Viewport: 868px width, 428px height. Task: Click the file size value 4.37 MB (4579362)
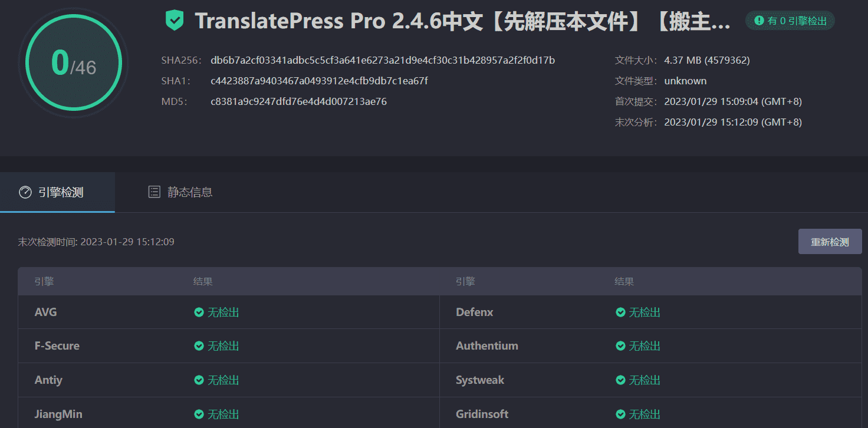pyautogui.click(x=707, y=60)
